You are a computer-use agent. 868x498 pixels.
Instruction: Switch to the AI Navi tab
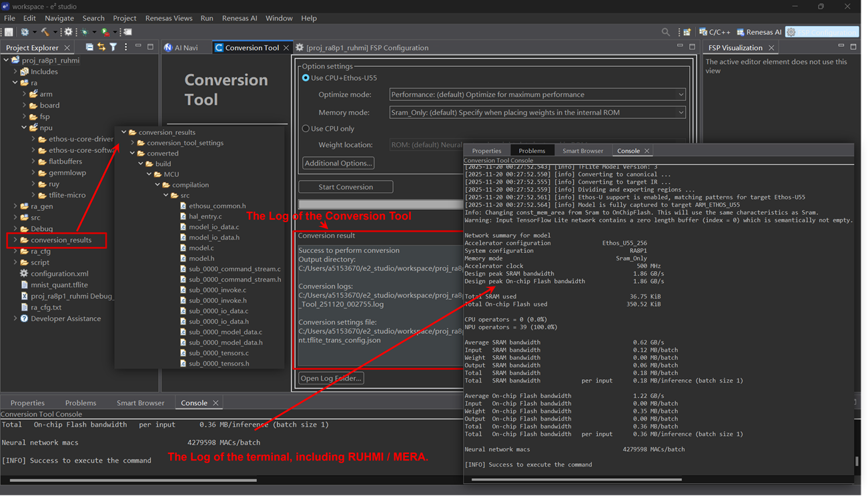click(181, 47)
